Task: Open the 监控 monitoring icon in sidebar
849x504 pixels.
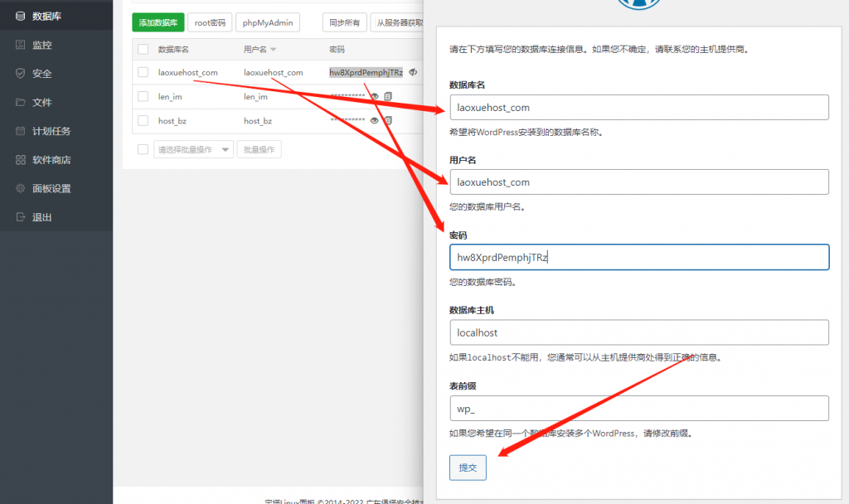Action: pos(20,45)
